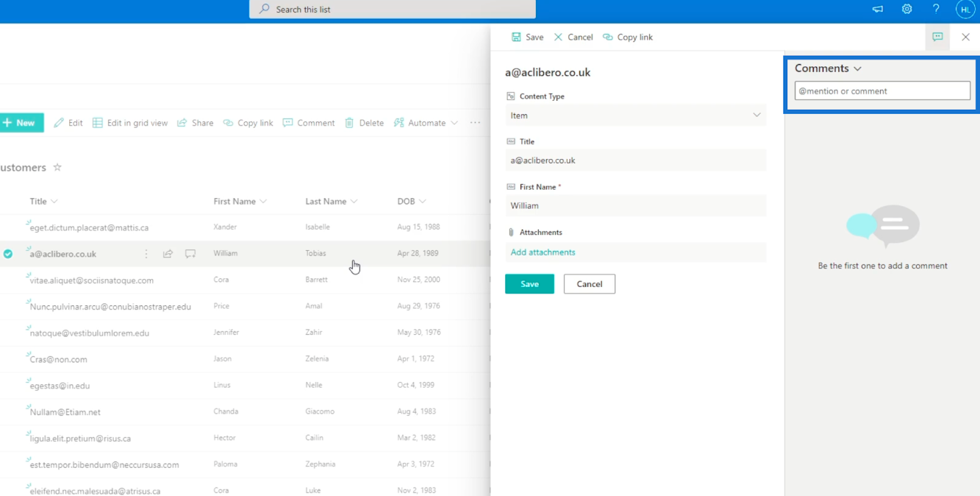The height and width of the screenshot is (496, 980).
Task: Open the Title column header dropdown
Action: click(43, 201)
